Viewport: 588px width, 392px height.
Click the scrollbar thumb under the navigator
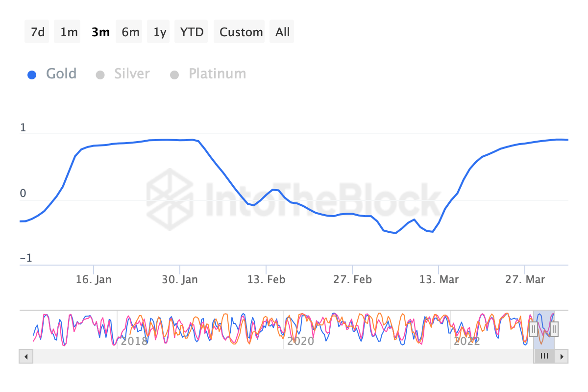pyautogui.click(x=544, y=356)
